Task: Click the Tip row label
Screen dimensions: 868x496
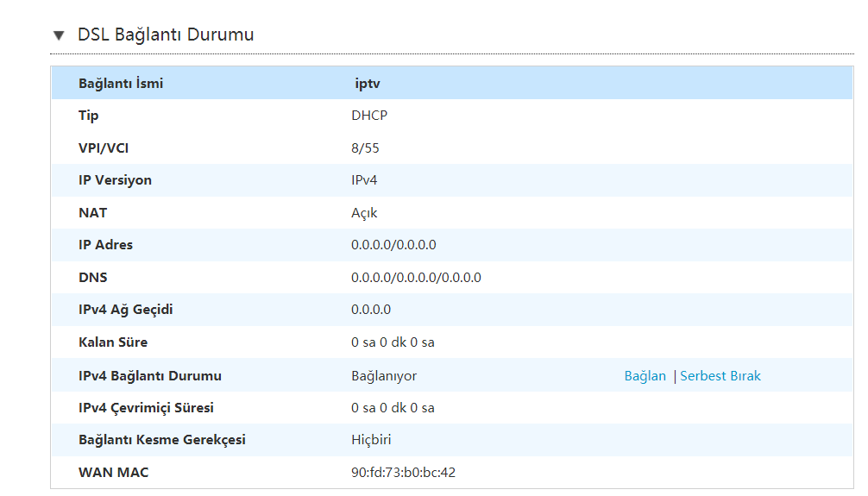Action: 89,116
